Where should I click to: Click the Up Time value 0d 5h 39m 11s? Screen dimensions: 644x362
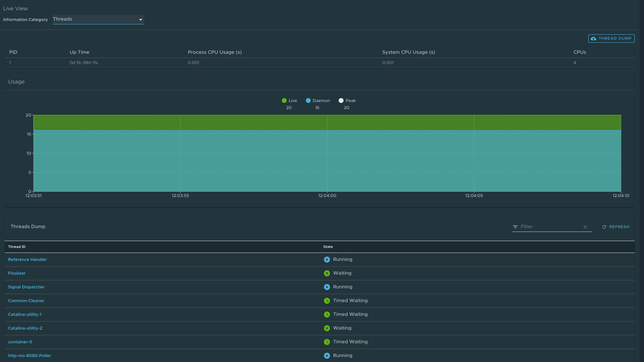83,62
